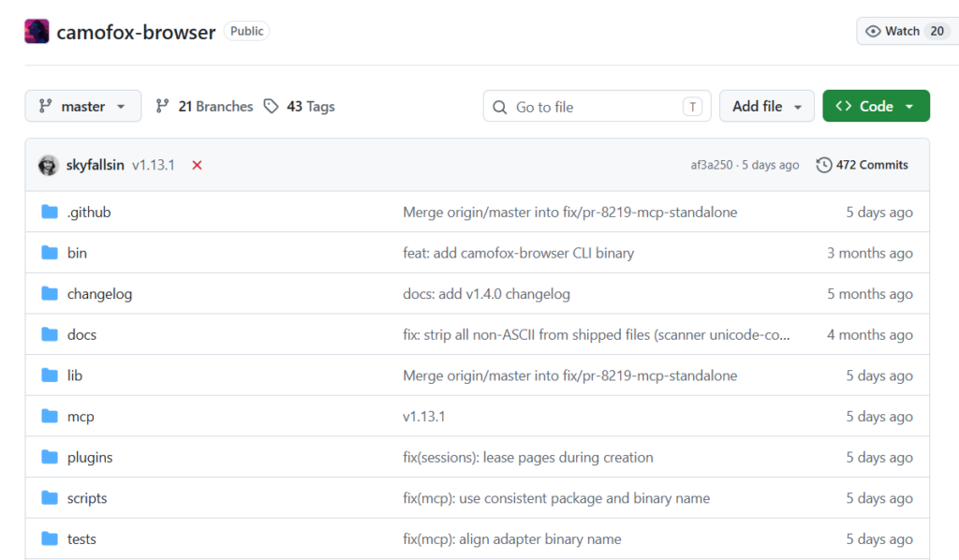
Task: Open mcp row's v1.13.1 commit message
Action: tap(424, 417)
